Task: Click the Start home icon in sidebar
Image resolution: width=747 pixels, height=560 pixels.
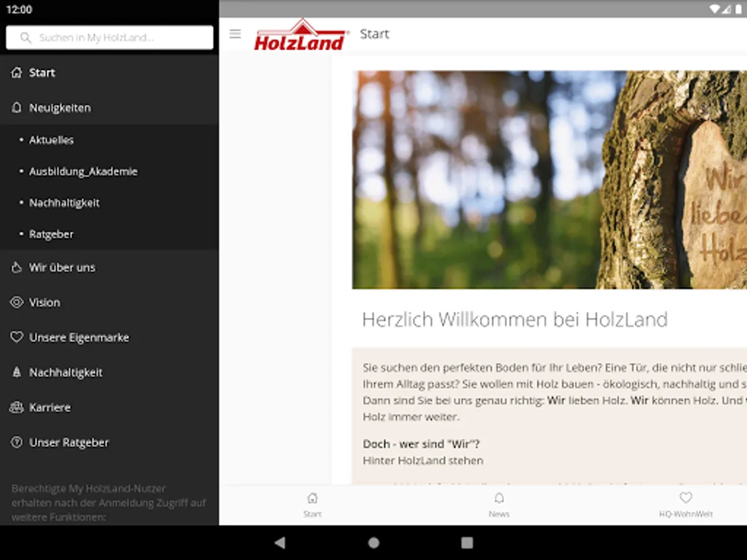Action: [17, 73]
